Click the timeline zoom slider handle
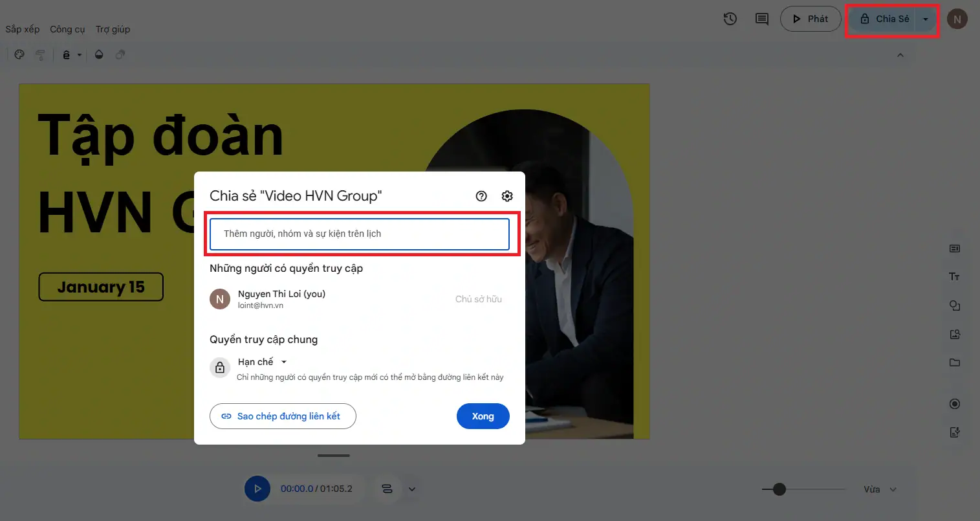 click(779, 489)
